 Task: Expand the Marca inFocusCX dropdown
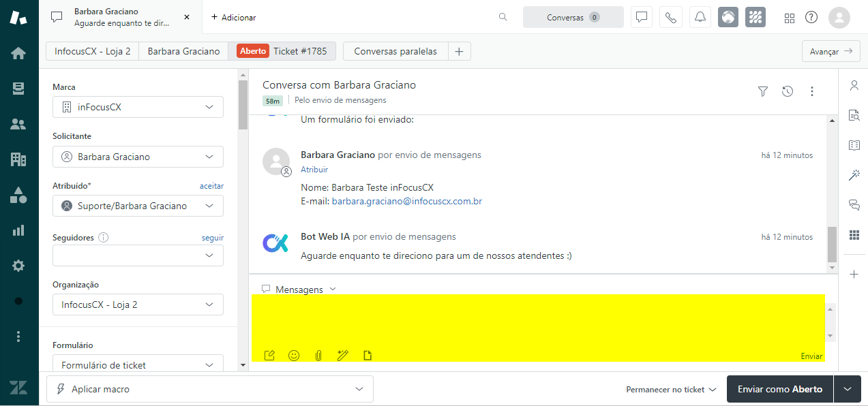click(138, 107)
